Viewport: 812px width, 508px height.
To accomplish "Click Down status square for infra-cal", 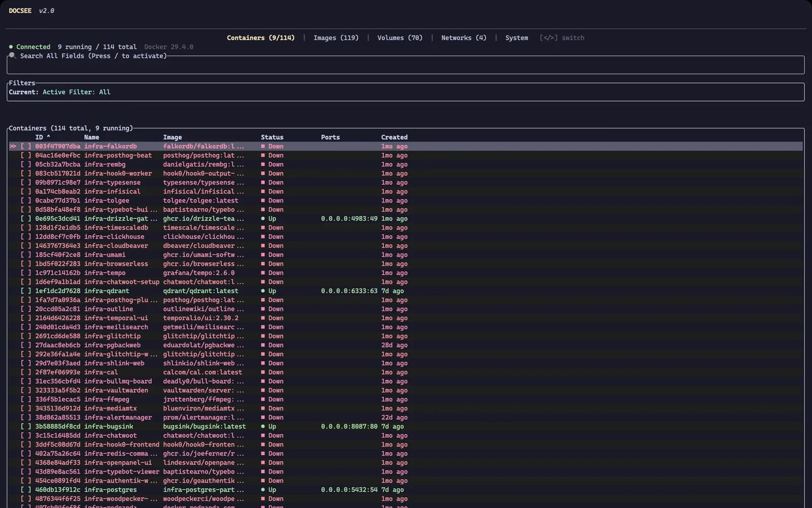I will [263, 372].
